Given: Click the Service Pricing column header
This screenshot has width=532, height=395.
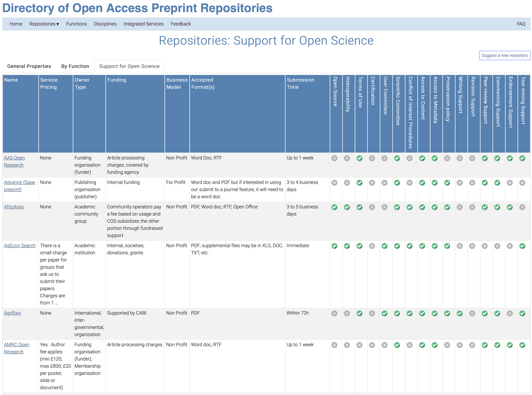Looking at the screenshot, I should click(56, 114).
